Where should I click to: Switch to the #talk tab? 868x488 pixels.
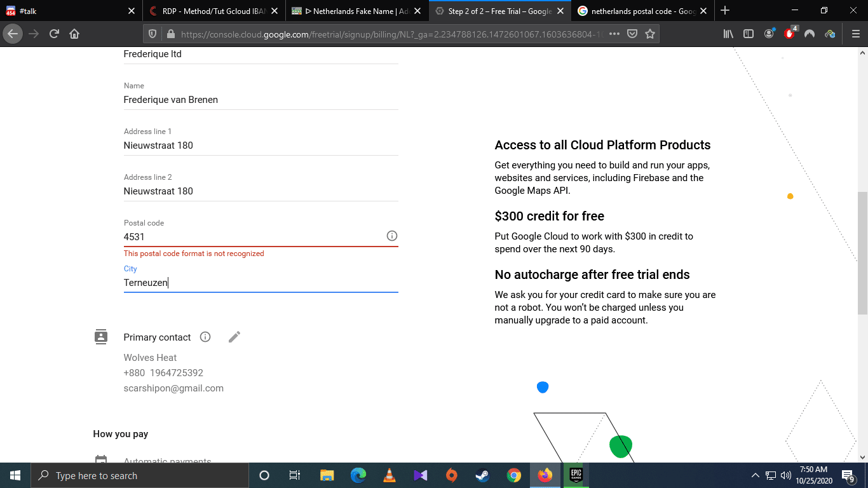(70, 11)
